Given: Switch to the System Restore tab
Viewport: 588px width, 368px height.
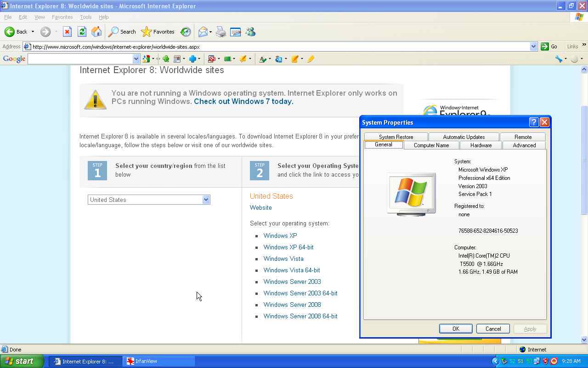Looking at the screenshot, I should [396, 137].
